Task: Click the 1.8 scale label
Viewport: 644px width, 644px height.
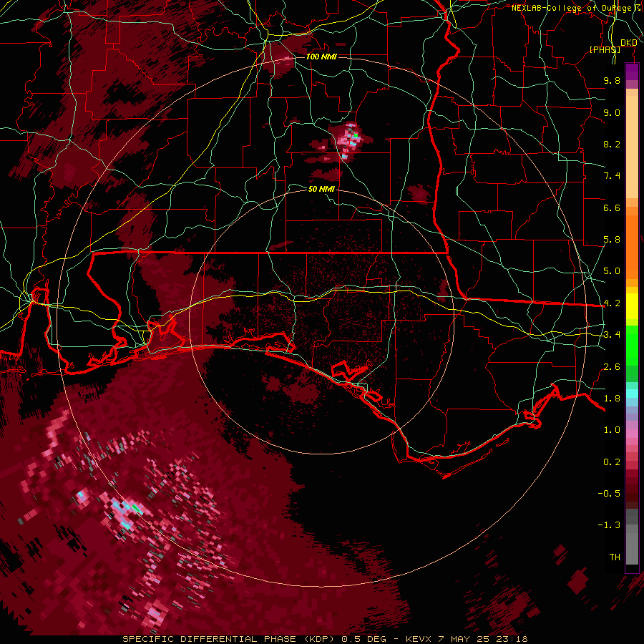Action: pyautogui.click(x=612, y=399)
